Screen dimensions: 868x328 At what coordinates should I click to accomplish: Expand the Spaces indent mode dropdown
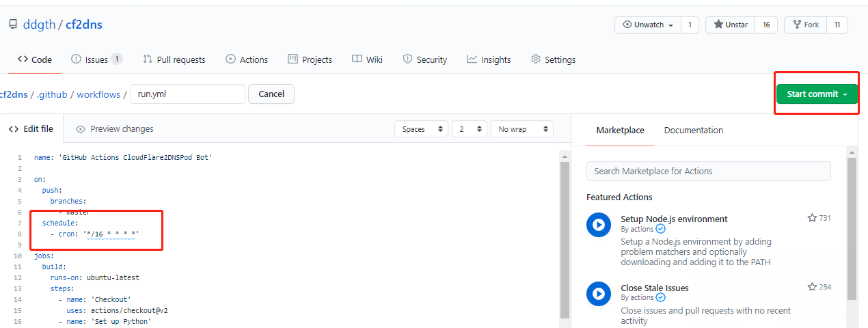point(421,129)
